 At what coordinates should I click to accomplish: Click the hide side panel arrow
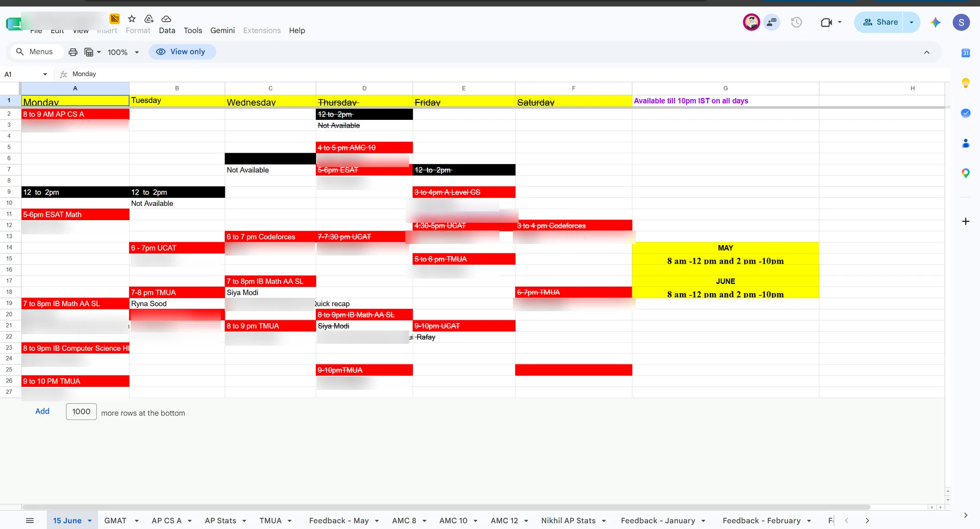tap(965, 515)
